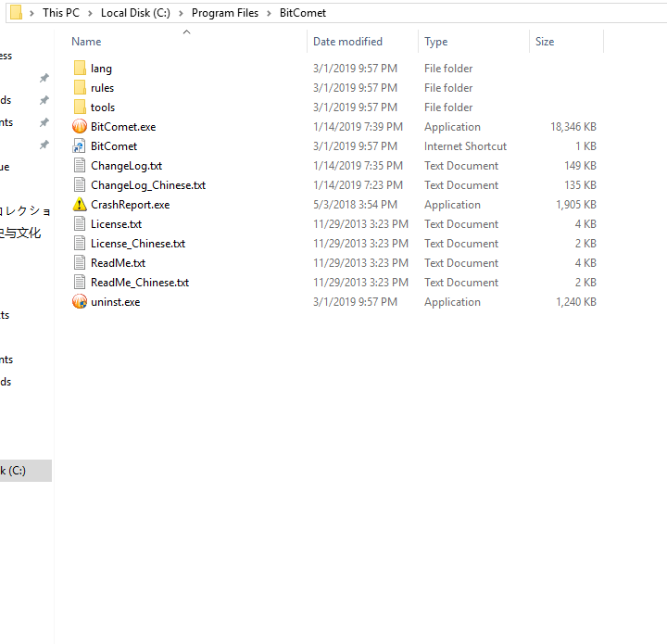Go to Local Disk (C:) breadcrumb
The width and height of the screenshot is (667, 644).
coord(135,13)
